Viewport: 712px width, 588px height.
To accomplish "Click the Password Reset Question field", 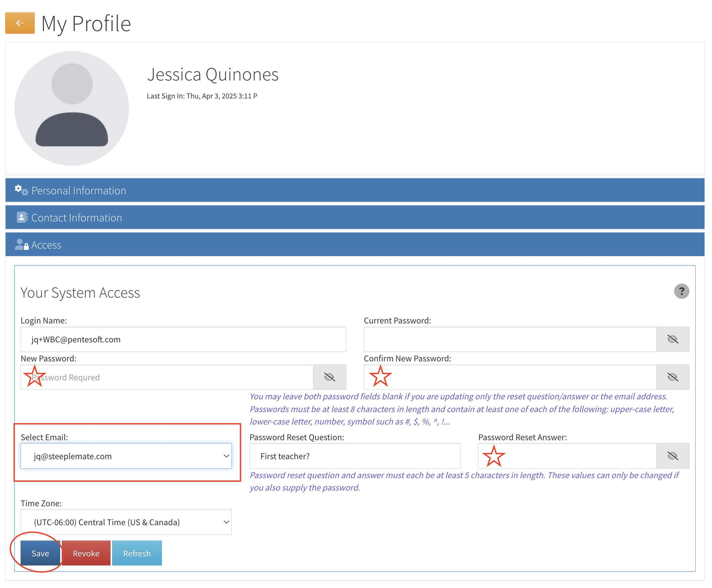I will pos(355,456).
